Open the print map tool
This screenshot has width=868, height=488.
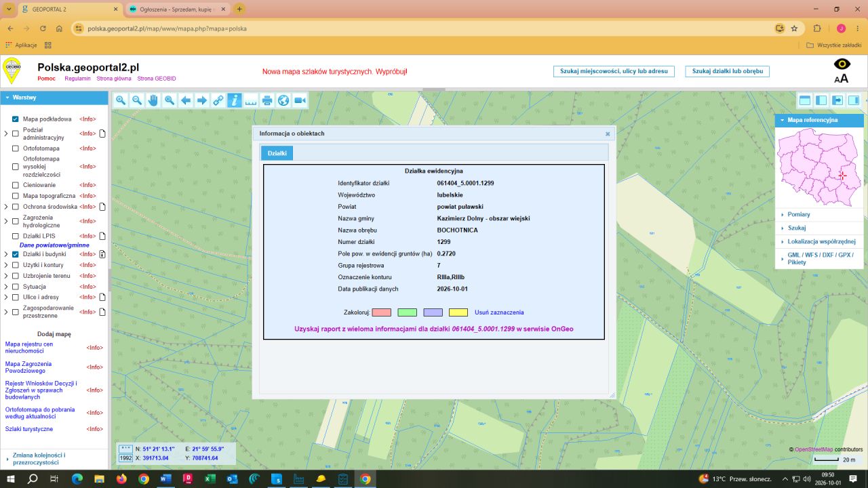click(267, 100)
